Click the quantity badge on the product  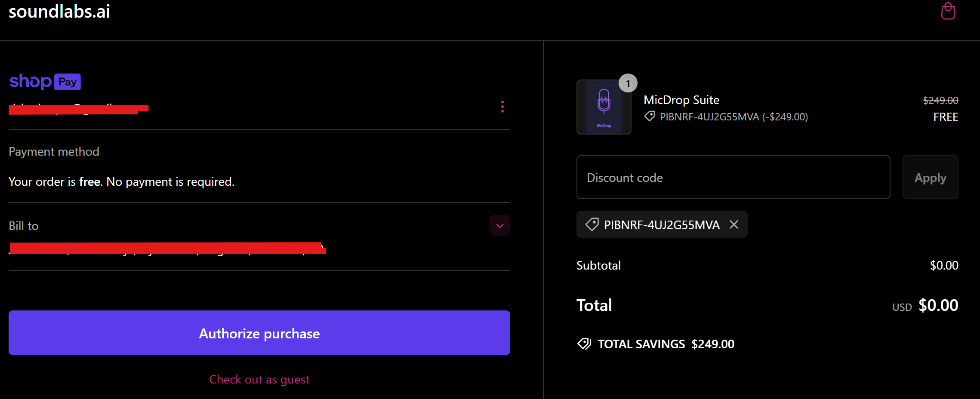click(x=628, y=83)
